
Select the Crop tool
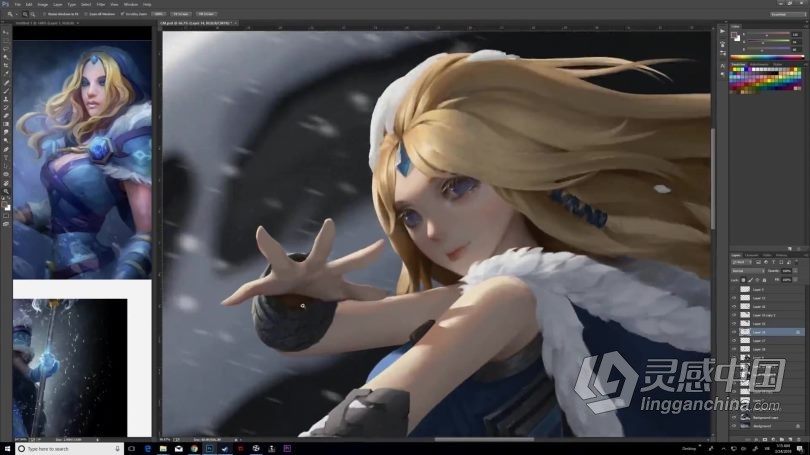click(x=6, y=66)
